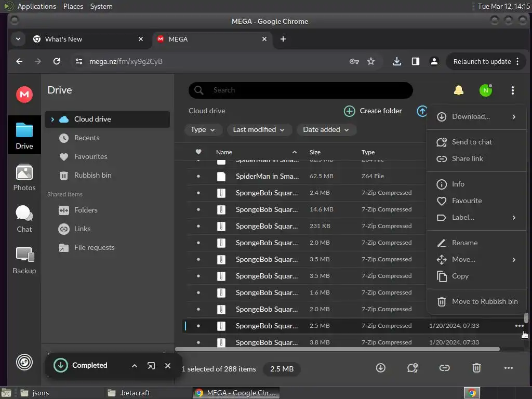The height and width of the screenshot is (399, 532).
Task: Click the horizontal scrollbar under file list
Action: 337,349
